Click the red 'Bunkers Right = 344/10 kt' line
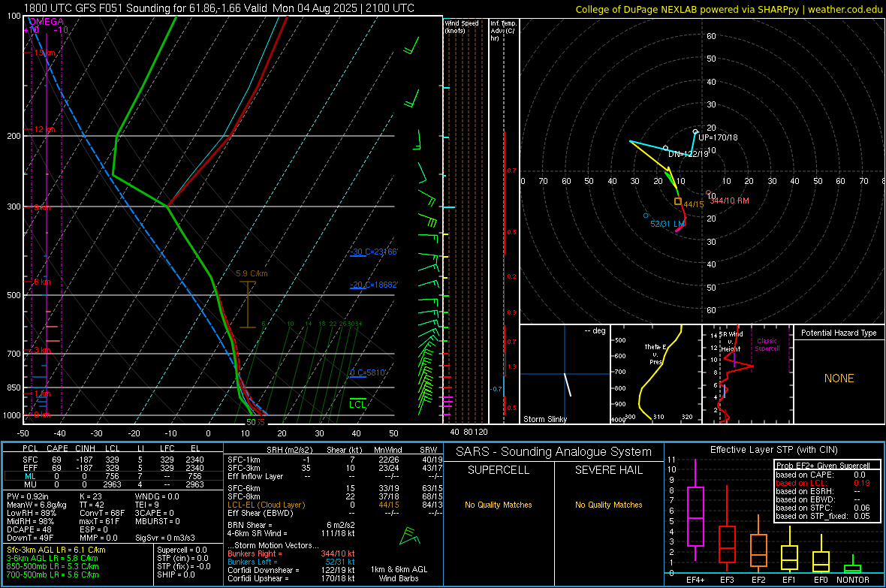The image size is (886, 588). [x=291, y=553]
